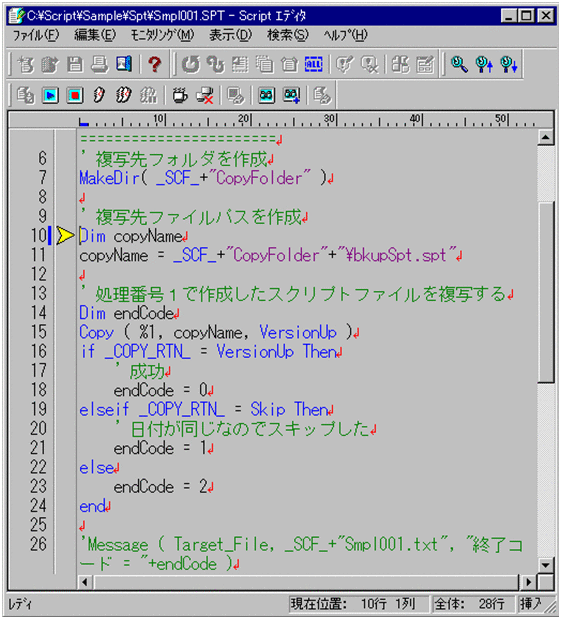Click the Redo icon next to Undo
The height and width of the screenshot is (620, 563).
coord(215,64)
